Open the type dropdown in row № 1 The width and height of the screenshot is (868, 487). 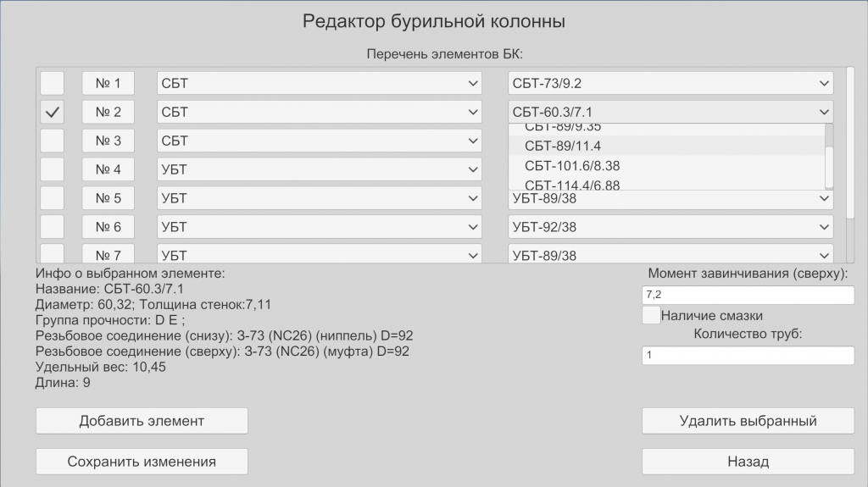pyautogui.click(x=319, y=83)
